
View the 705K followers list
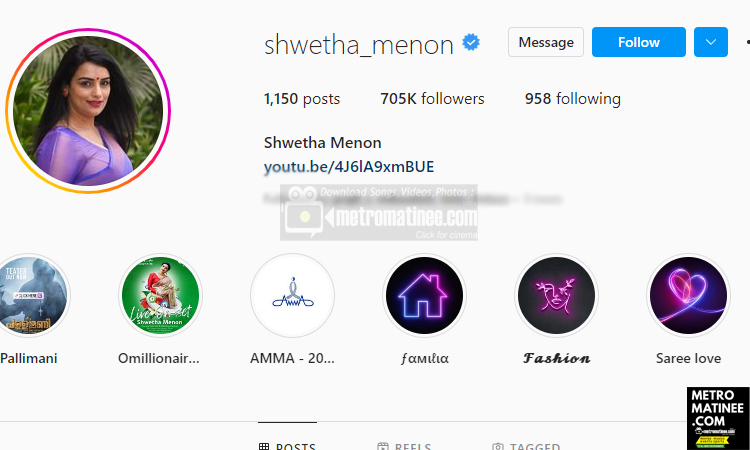coord(432,99)
